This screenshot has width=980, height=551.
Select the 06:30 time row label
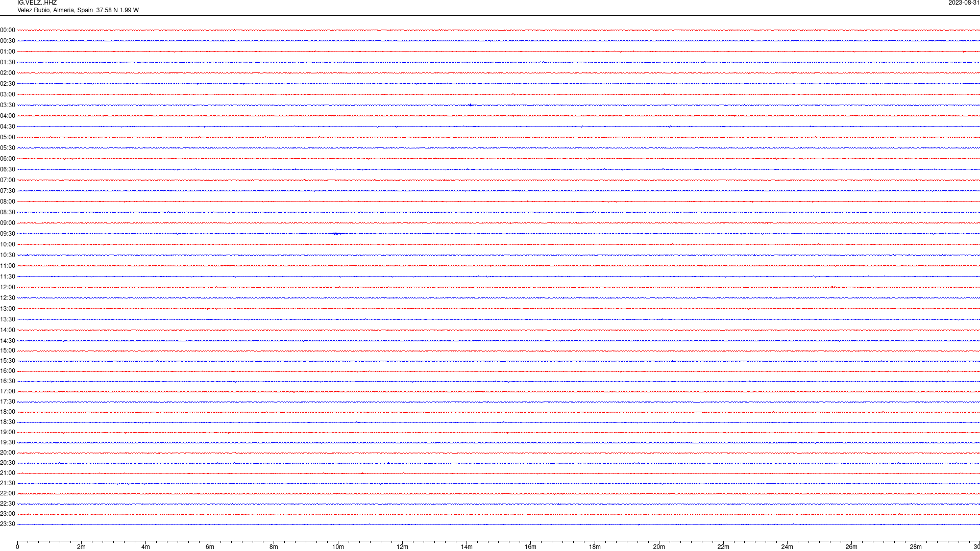pos(8,169)
